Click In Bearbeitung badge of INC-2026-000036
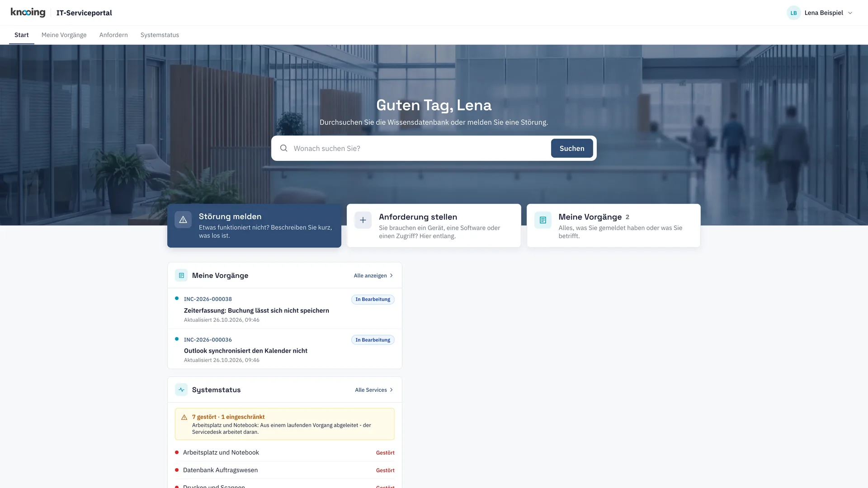 coord(373,340)
